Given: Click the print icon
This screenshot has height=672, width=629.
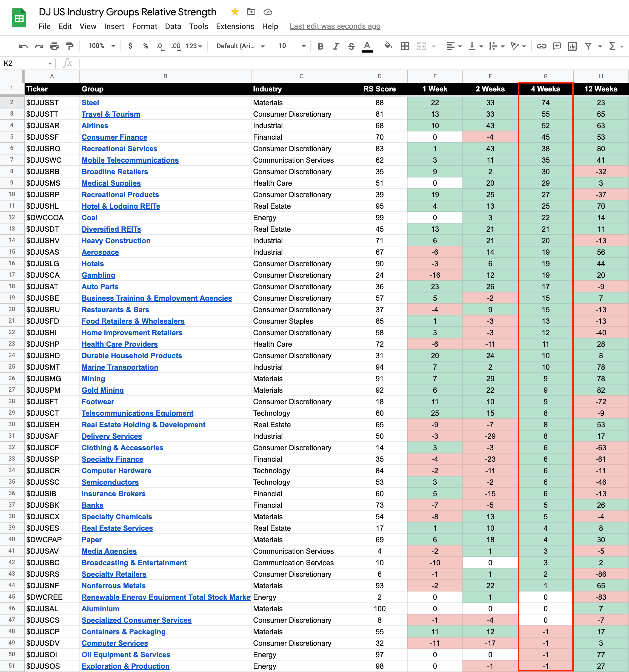Looking at the screenshot, I should point(54,46).
